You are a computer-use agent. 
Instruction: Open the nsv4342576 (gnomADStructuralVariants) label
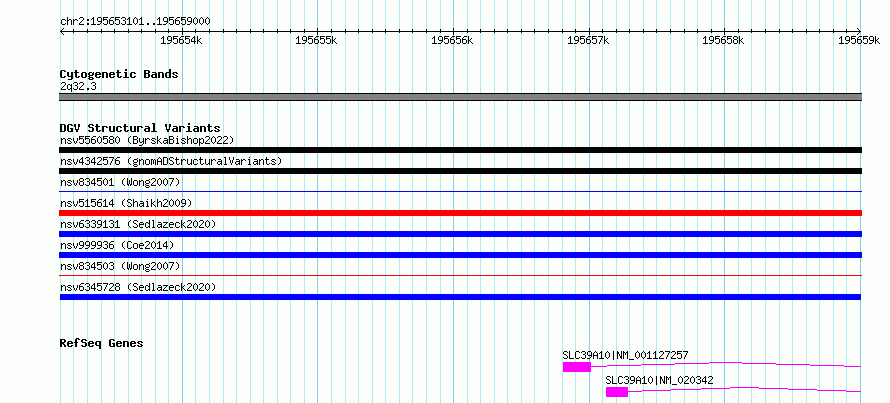(x=171, y=161)
